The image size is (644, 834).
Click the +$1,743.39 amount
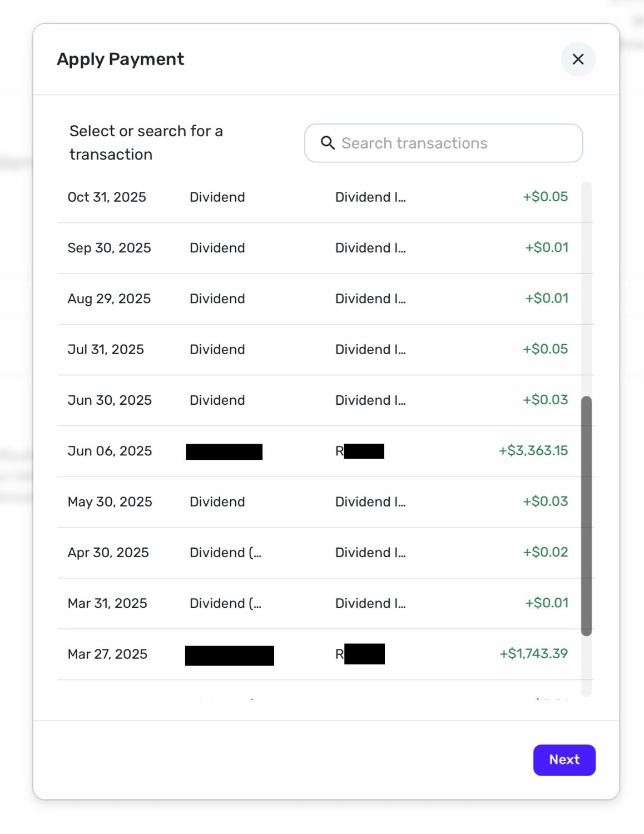tap(533, 653)
